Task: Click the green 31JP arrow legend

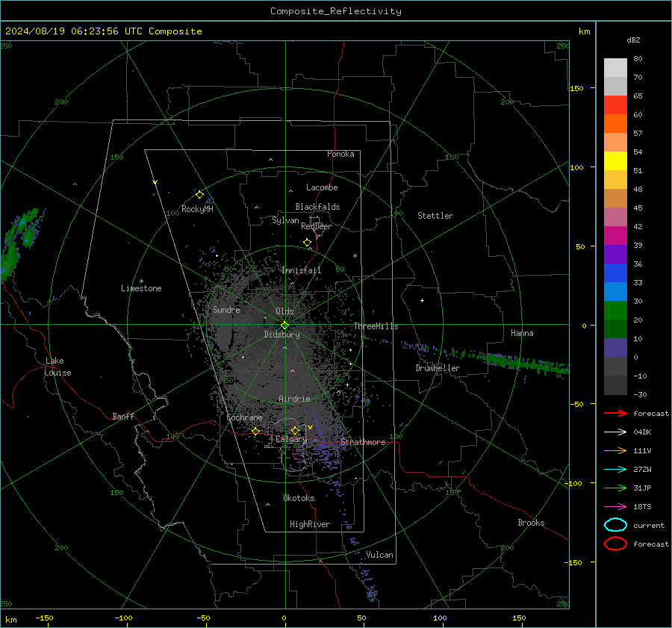Action: point(615,488)
